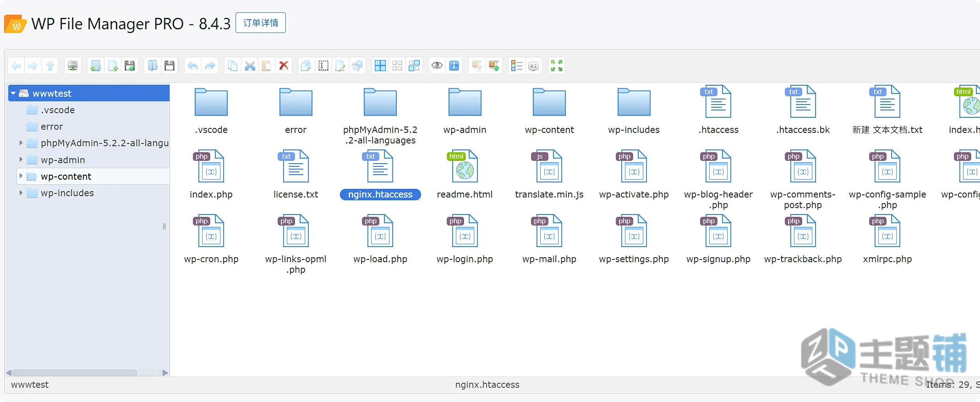
Task: Click the Open file toolbar icon
Action: 152,66
